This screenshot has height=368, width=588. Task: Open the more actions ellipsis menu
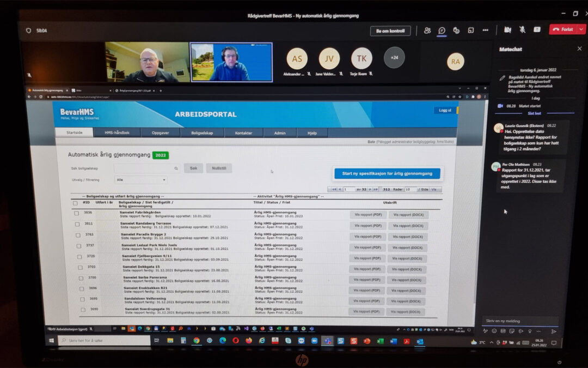tap(485, 30)
